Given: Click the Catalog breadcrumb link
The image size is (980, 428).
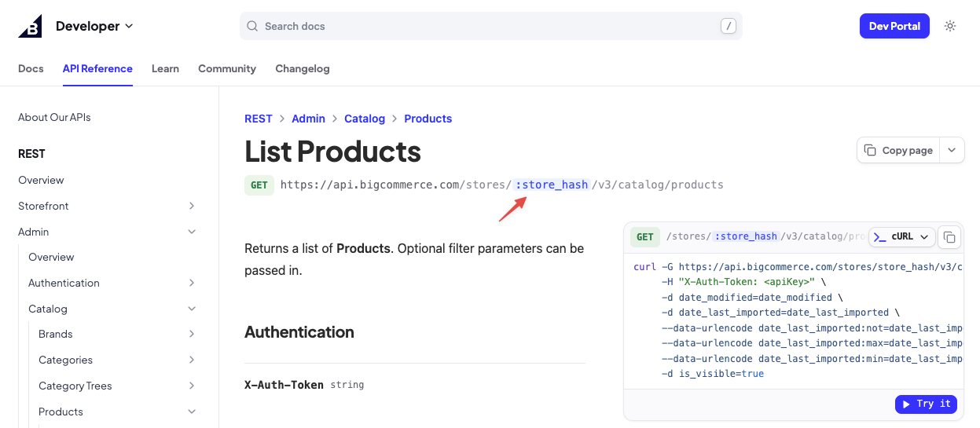Looking at the screenshot, I should click(x=365, y=119).
